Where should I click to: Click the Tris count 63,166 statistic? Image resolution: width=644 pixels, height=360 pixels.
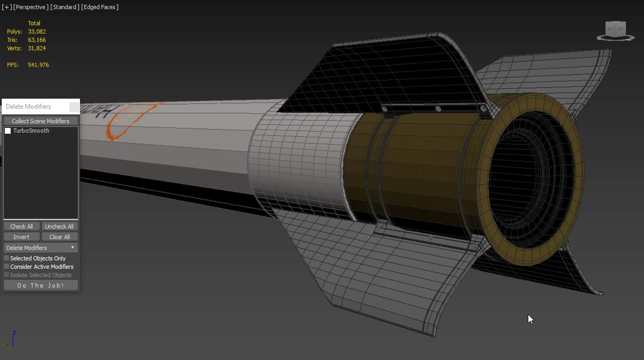(37, 40)
